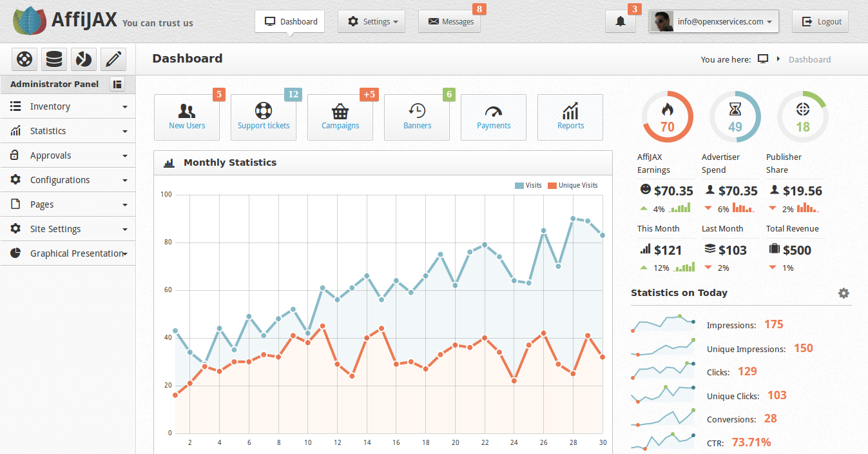Toggle the Administrator Panel layout icon

click(x=117, y=84)
